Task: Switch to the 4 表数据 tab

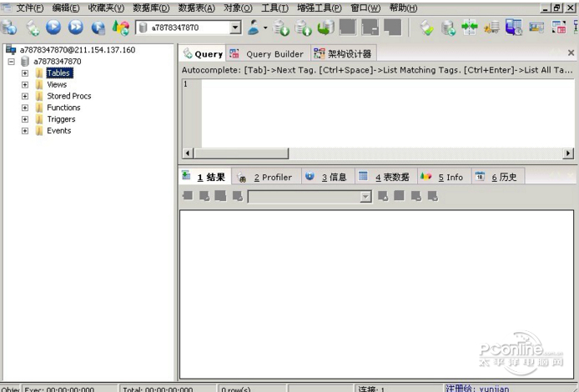Action: (x=386, y=177)
